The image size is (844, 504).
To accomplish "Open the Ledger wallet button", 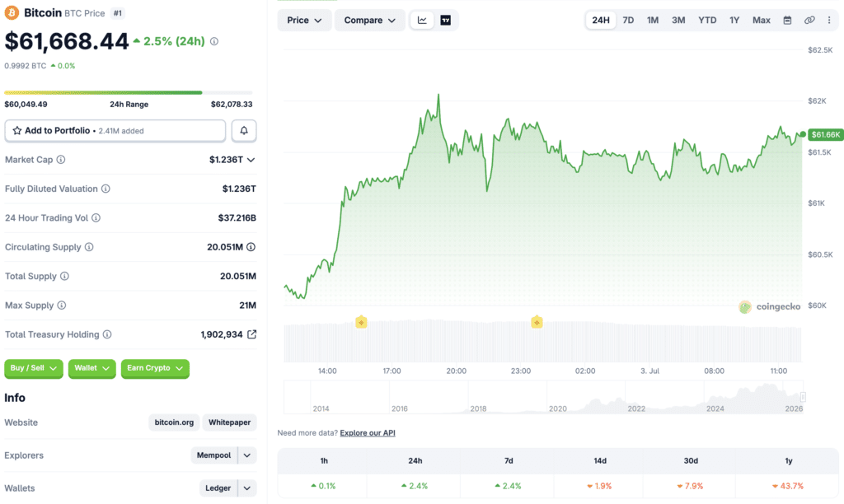I will [x=218, y=488].
